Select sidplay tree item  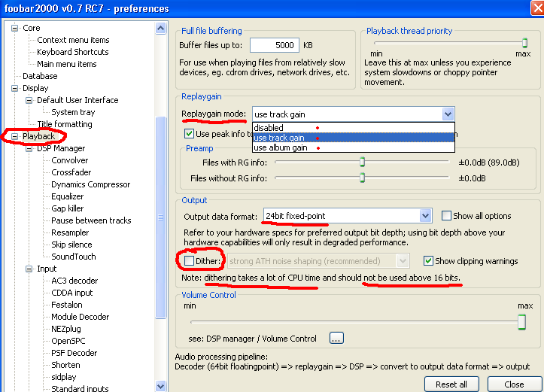pyautogui.click(x=64, y=377)
